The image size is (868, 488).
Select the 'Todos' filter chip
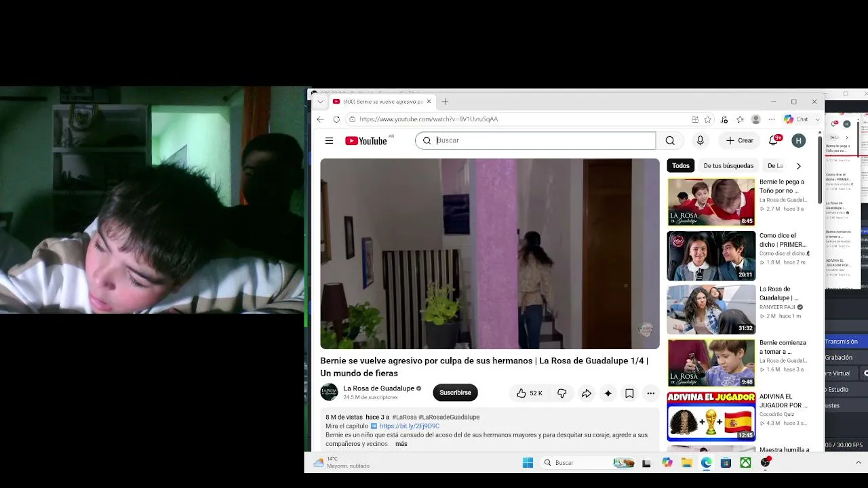[x=681, y=166]
